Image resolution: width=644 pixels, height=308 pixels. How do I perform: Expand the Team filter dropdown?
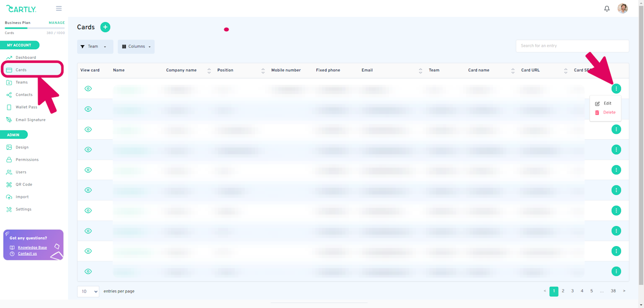[x=95, y=47]
